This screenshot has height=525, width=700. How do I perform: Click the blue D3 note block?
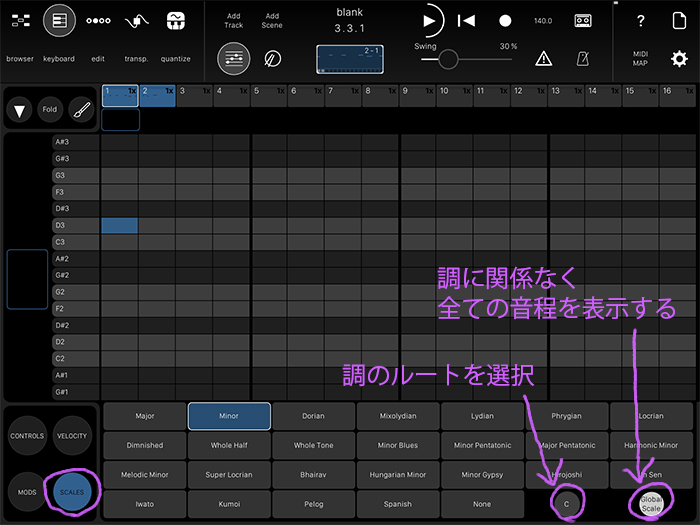click(x=120, y=225)
